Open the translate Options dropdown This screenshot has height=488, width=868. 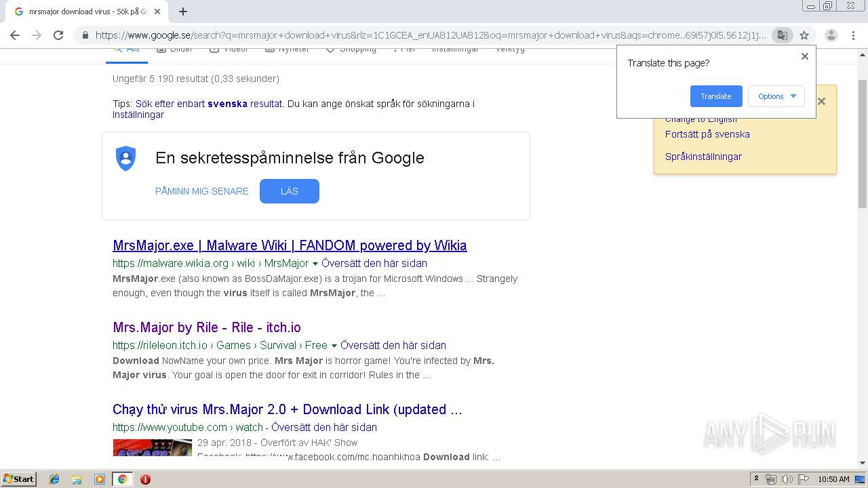tap(776, 96)
